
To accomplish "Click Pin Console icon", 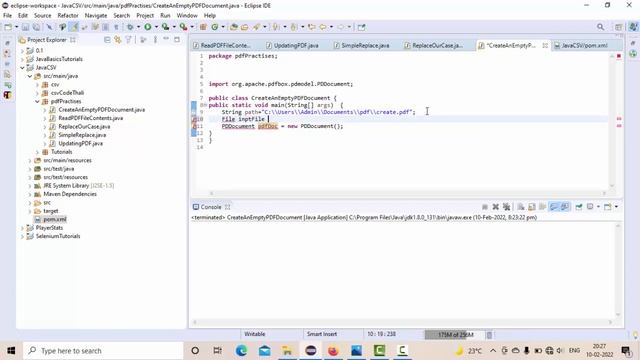I will tap(579, 207).
